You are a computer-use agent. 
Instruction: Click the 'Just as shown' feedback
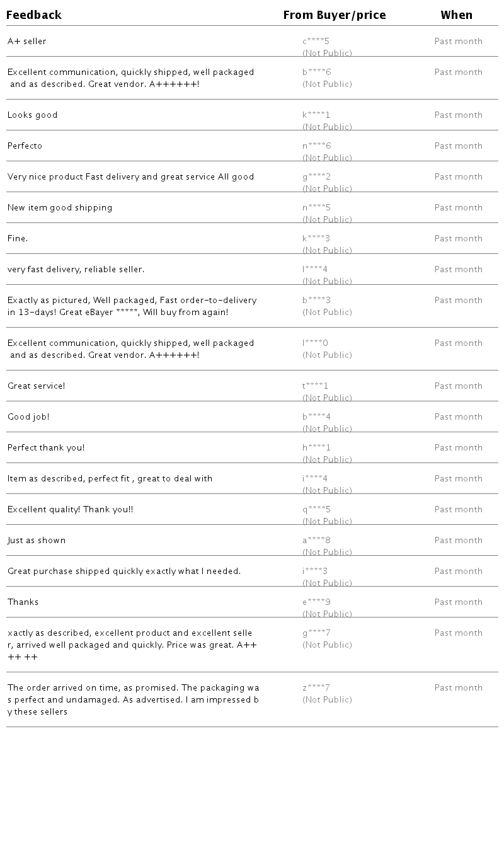[37, 541]
